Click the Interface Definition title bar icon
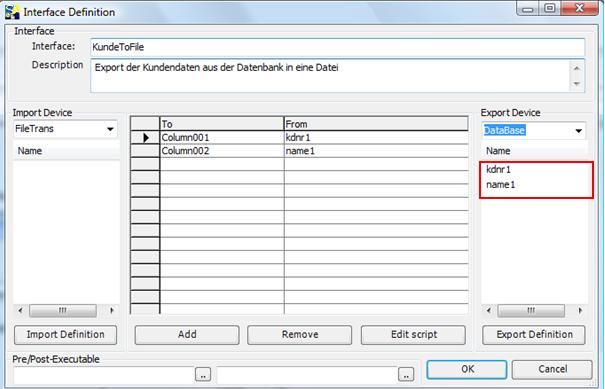Viewport: 605px width, 389px height. click(x=12, y=12)
